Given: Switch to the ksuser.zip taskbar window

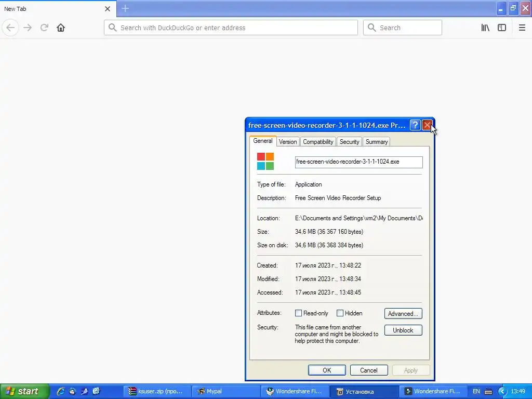Looking at the screenshot, I should coord(157,391).
